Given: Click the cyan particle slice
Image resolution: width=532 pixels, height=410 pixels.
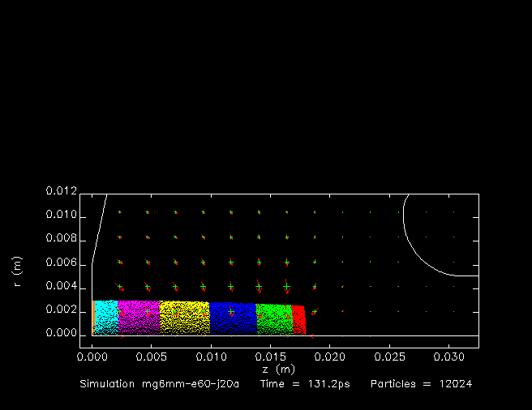Looking at the screenshot, I should click(106, 318).
